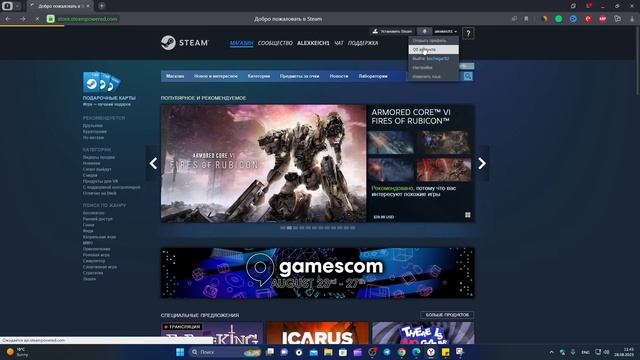Click the green round extension icon
Image resolution: width=640 pixels, height=360 pixels.
(558, 19)
